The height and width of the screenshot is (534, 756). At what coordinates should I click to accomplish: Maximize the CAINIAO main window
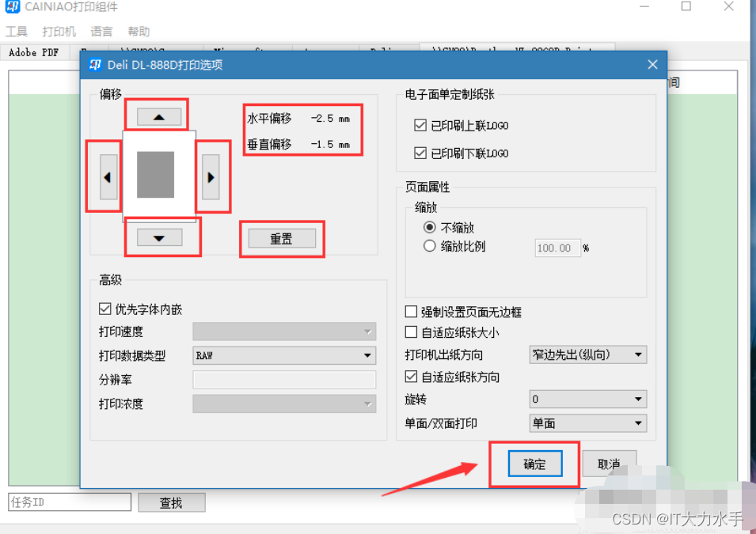pos(686,6)
